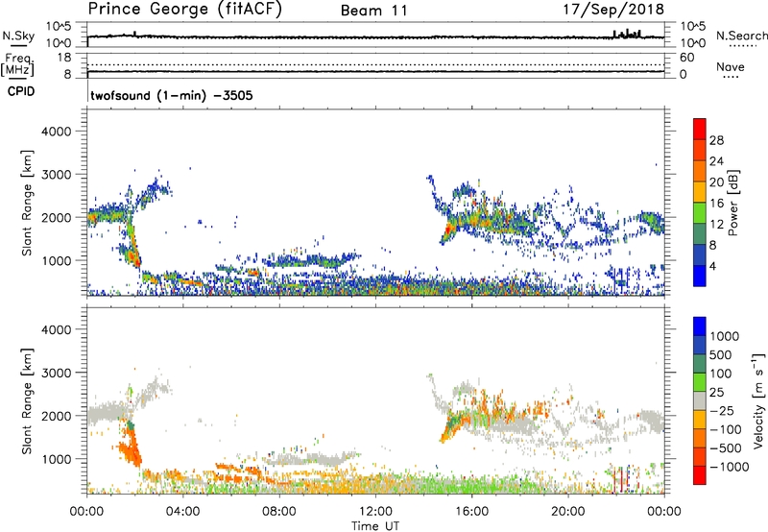Click the noise spikes near 22:00 in the top panel
The image size is (768, 532).
tap(627, 34)
